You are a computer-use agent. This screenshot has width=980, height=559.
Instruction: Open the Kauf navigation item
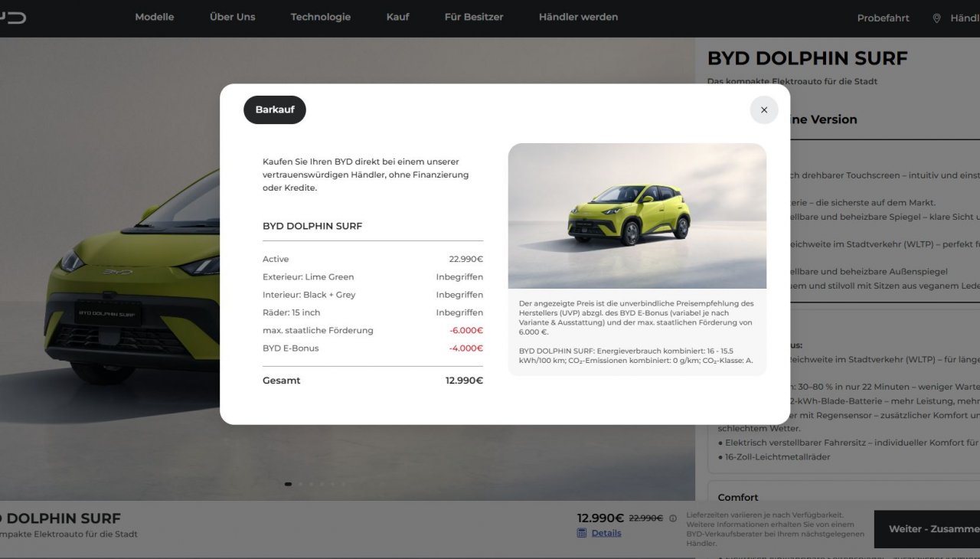(x=397, y=17)
